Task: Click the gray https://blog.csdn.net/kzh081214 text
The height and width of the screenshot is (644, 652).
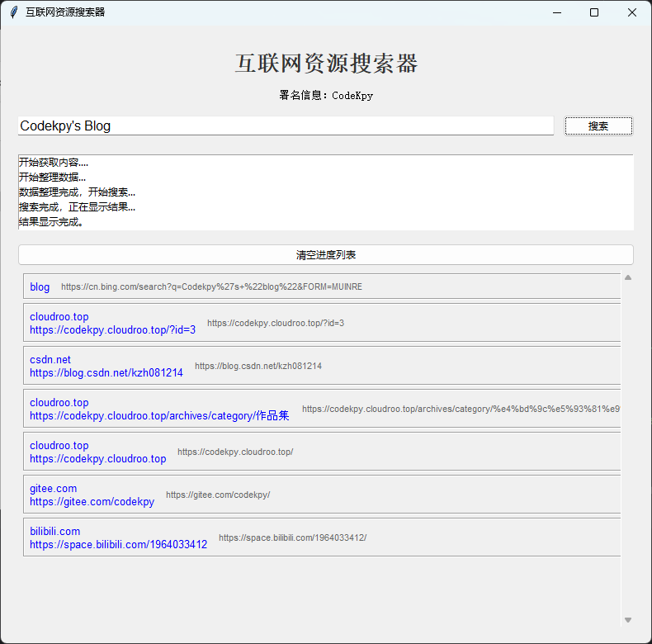Action: tap(258, 366)
